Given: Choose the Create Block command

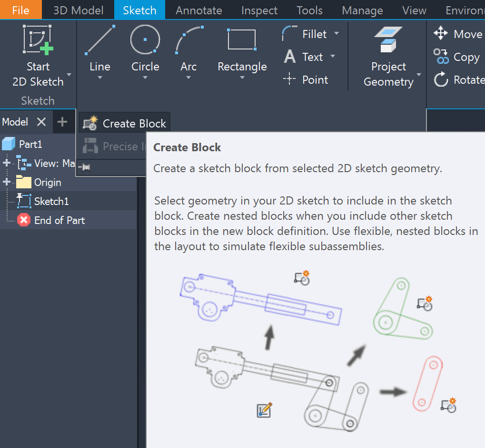Looking at the screenshot, I should coord(124,122).
